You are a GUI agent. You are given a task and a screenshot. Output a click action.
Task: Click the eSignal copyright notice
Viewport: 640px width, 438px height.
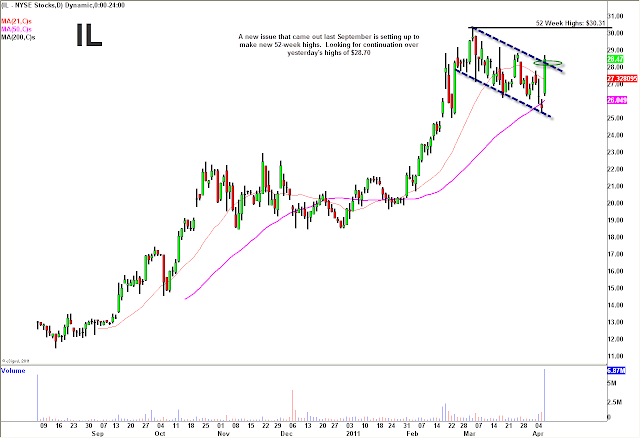(x=16, y=361)
